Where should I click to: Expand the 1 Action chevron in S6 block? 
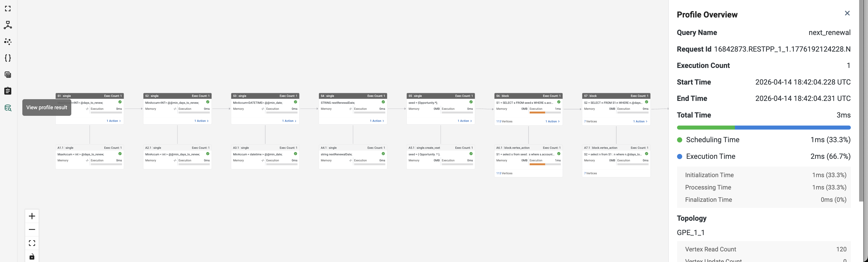[552, 121]
